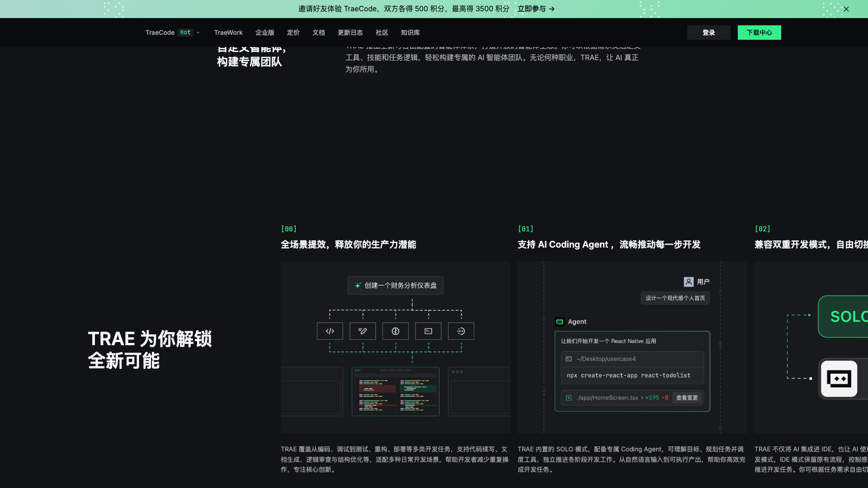Screen dimensions: 868x488
Task: Click the SOLO mode badge
Action: point(843,317)
